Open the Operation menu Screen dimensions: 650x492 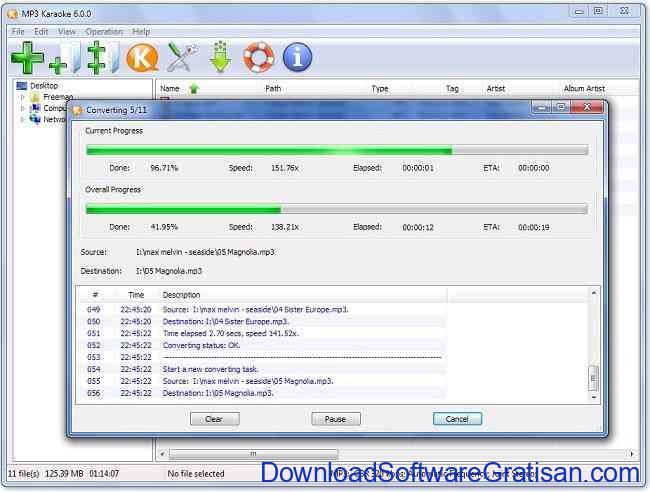(x=104, y=32)
